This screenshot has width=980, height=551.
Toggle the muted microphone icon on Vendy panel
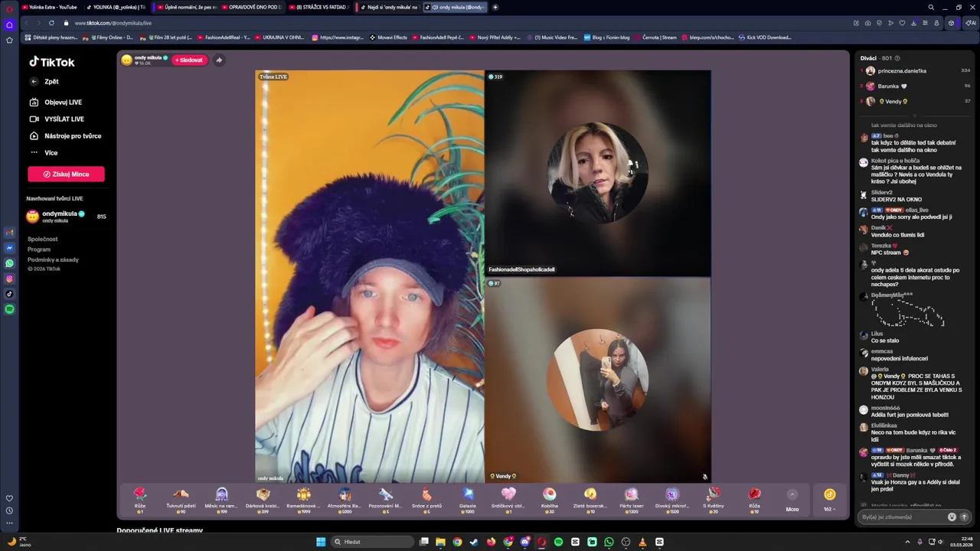click(x=704, y=476)
